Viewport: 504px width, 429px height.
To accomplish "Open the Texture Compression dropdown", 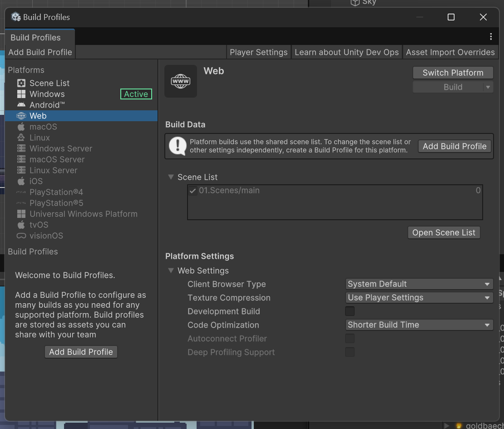I will 419,297.
